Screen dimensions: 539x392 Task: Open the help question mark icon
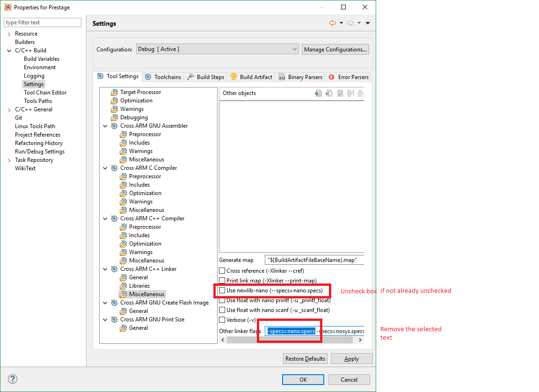coord(12,379)
